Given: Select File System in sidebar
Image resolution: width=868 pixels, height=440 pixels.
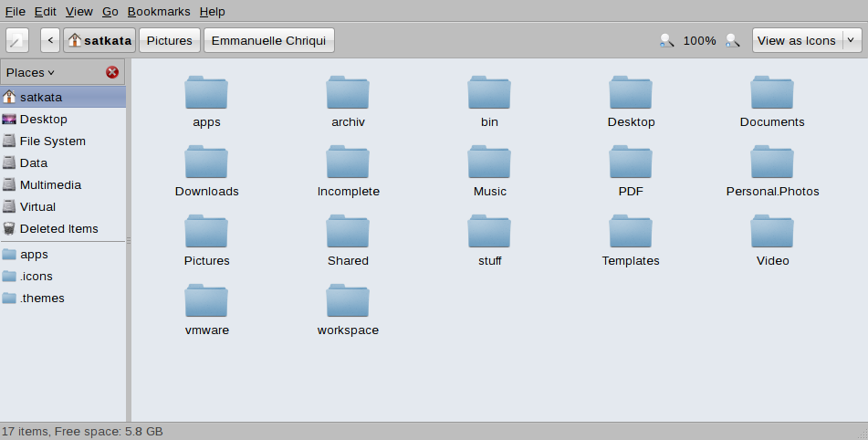Looking at the screenshot, I should tap(63, 141).
